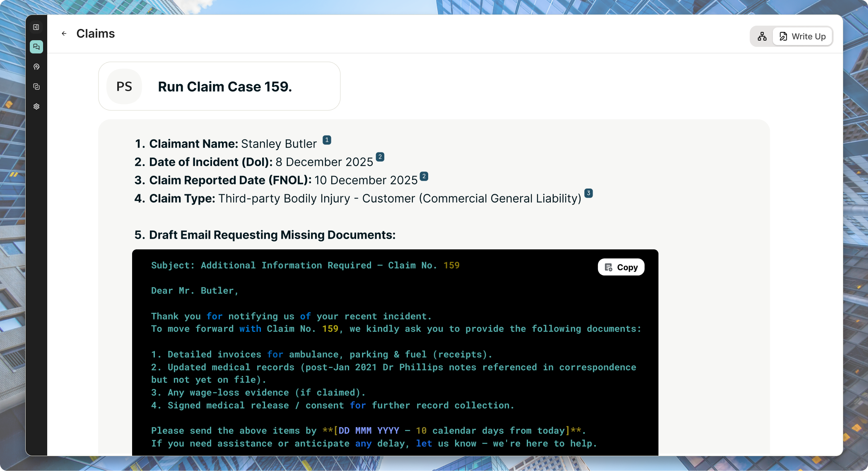Click the email Subject line text
The height and width of the screenshot is (471, 868).
pyautogui.click(x=305, y=266)
